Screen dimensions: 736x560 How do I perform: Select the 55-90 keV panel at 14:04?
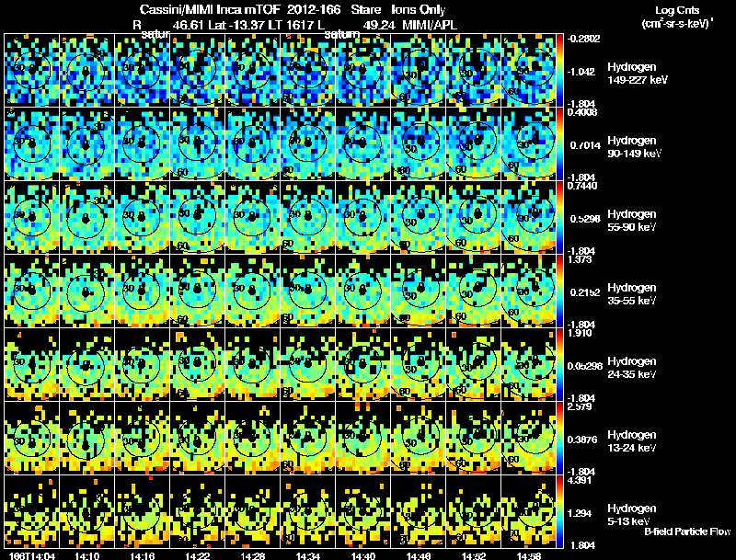tap(32, 217)
